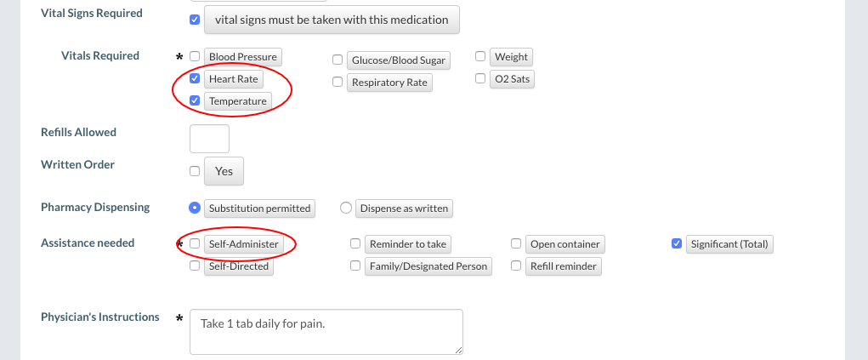The width and height of the screenshot is (868, 360).
Task: Check the Family/Designated Person checkbox
Action: [355, 266]
